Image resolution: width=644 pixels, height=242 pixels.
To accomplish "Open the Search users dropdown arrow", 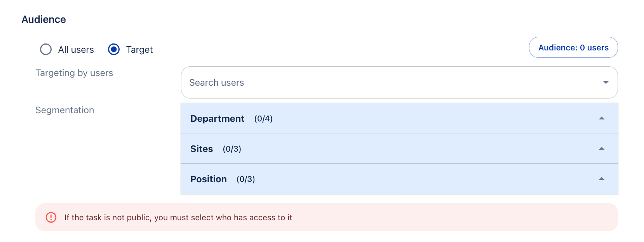I will 606,82.
